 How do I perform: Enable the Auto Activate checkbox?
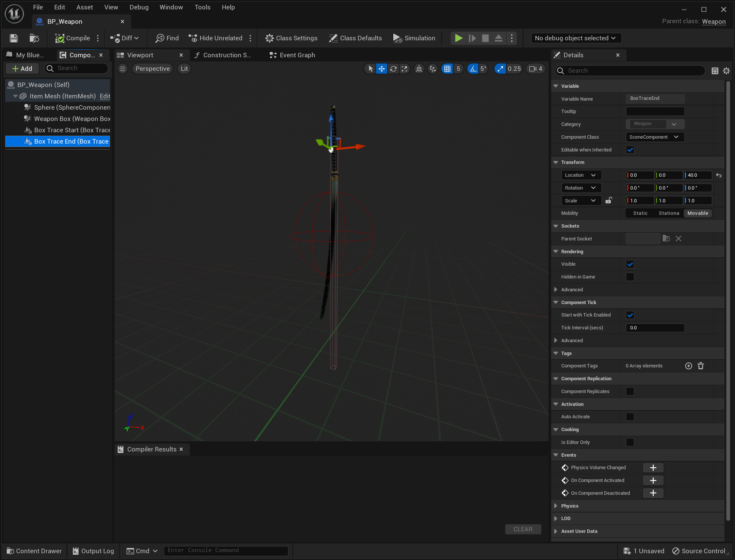coord(630,417)
